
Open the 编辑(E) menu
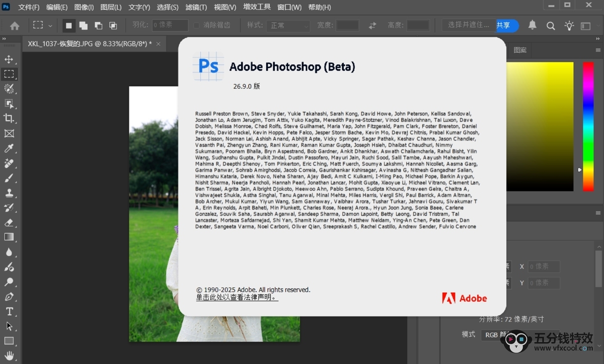[x=57, y=7]
